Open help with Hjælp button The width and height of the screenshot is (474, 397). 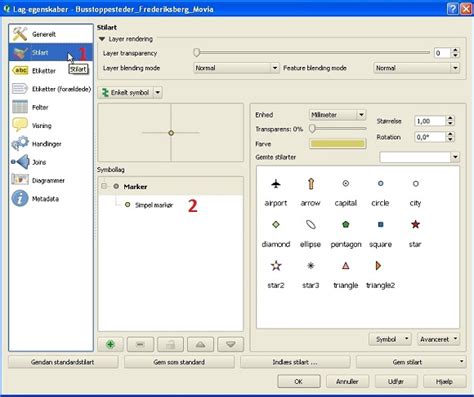pos(444,381)
